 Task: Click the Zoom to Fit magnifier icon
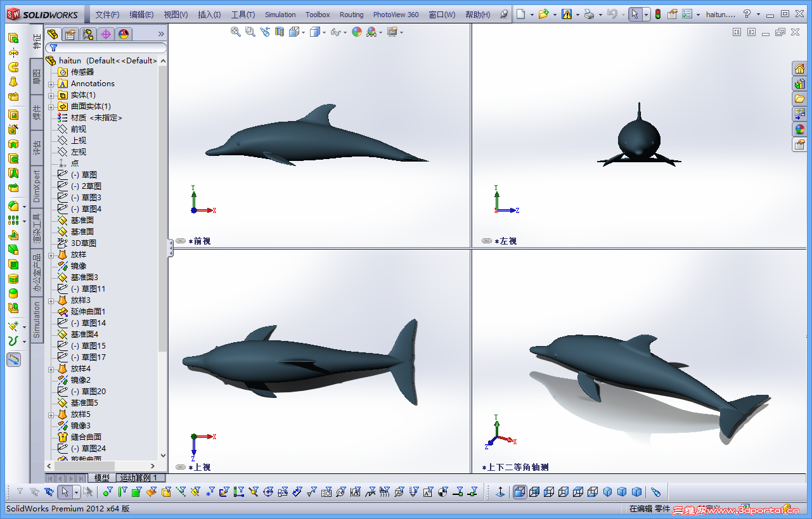point(236,32)
